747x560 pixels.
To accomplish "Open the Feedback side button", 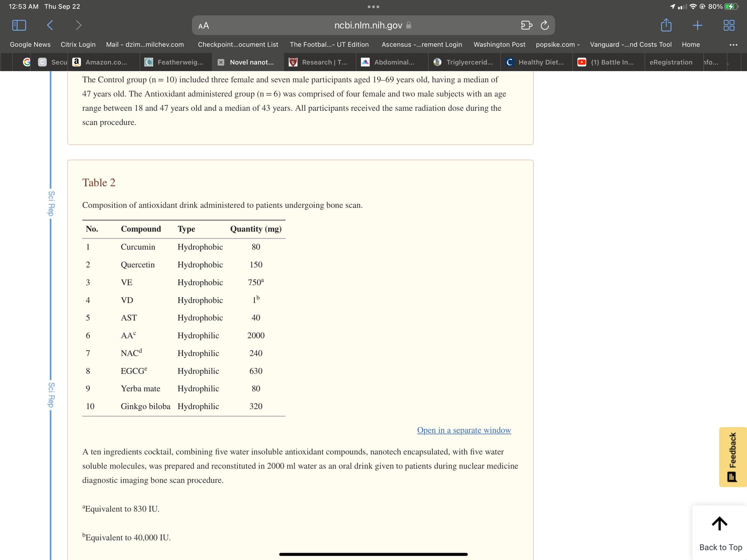I will 733,457.
